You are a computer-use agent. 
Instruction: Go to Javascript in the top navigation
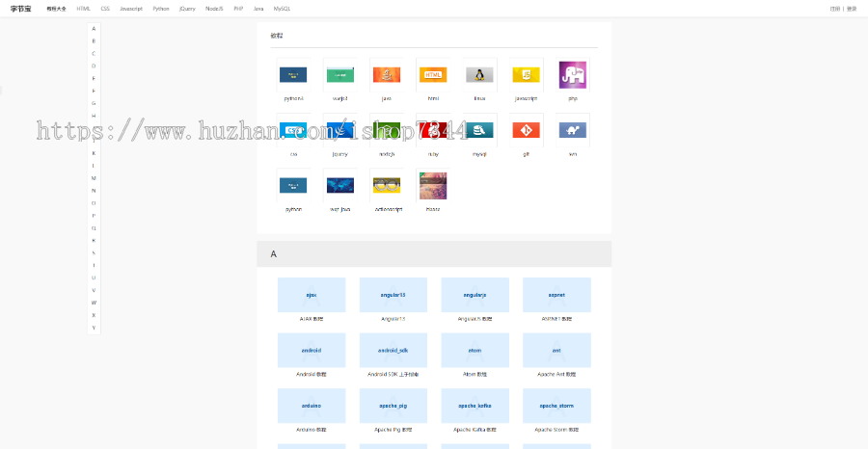click(x=131, y=9)
